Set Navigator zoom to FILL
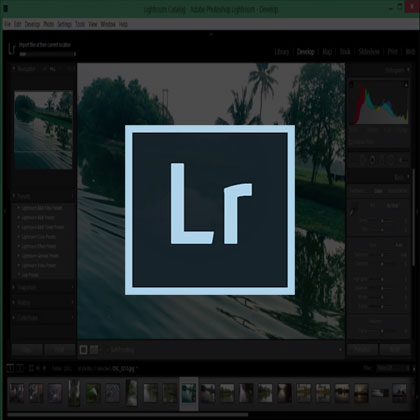The image size is (420, 420). 52,69
